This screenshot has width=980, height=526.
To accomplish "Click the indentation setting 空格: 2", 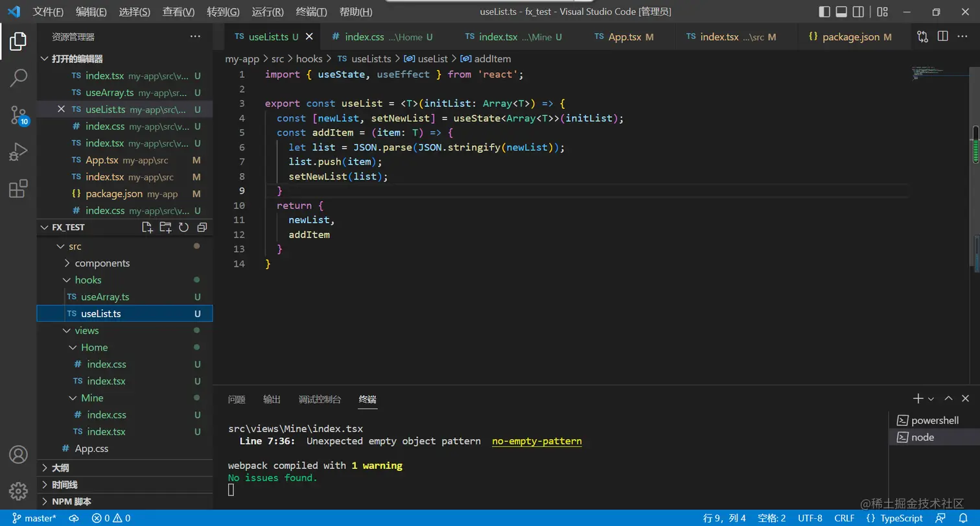I will click(x=771, y=518).
